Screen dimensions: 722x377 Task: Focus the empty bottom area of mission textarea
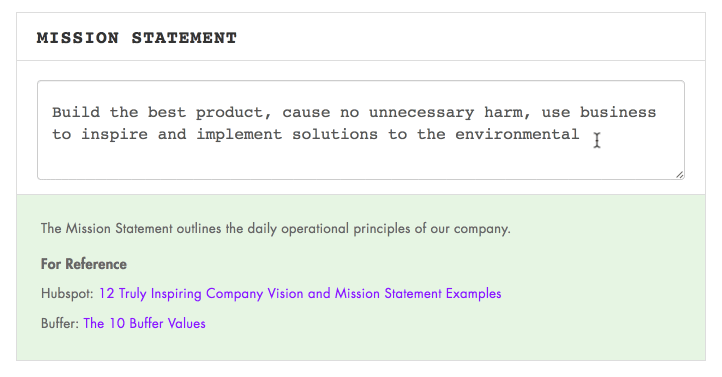coord(361,161)
